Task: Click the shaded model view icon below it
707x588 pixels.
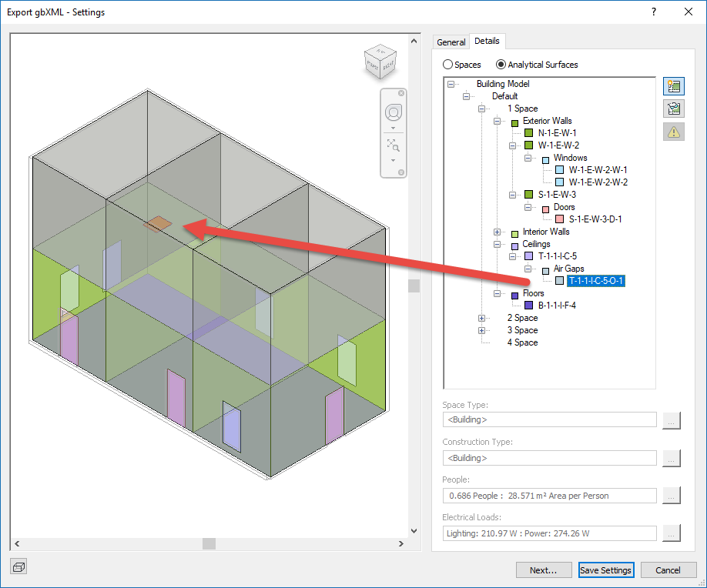Action: pos(673,108)
